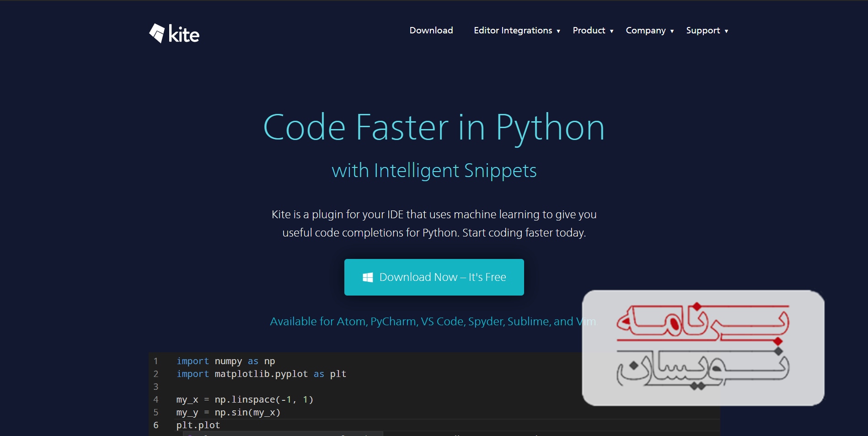
Task: Click the "import matplotlib.pyplot as plt" code line
Action: tap(262, 374)
